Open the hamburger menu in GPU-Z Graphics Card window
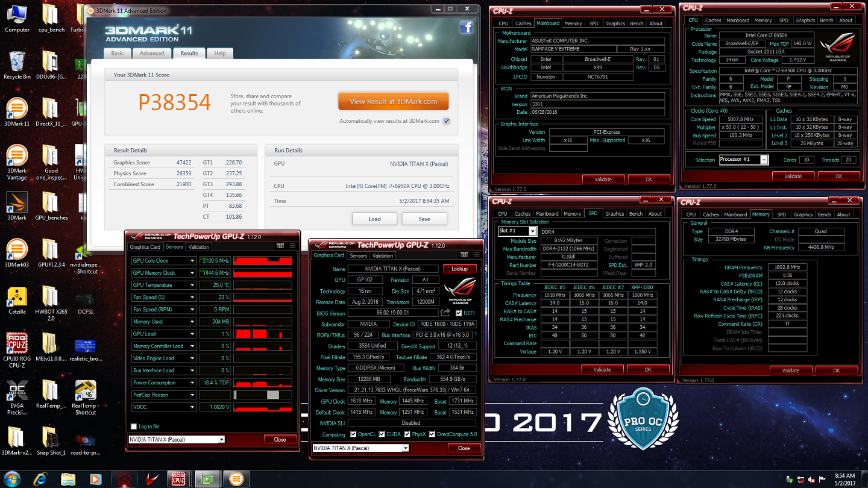 [x=476, y=255]
